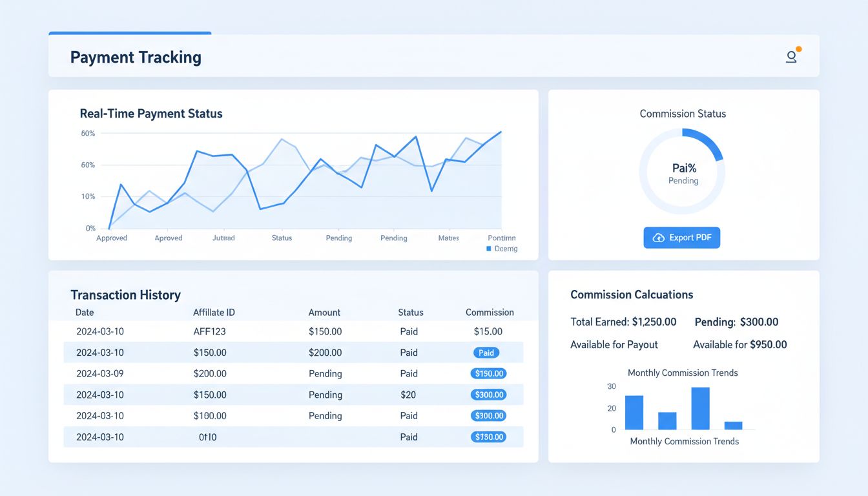Click the $130.00 commission badge in last row
Screen dimensions: 868x496
point(488,437)
